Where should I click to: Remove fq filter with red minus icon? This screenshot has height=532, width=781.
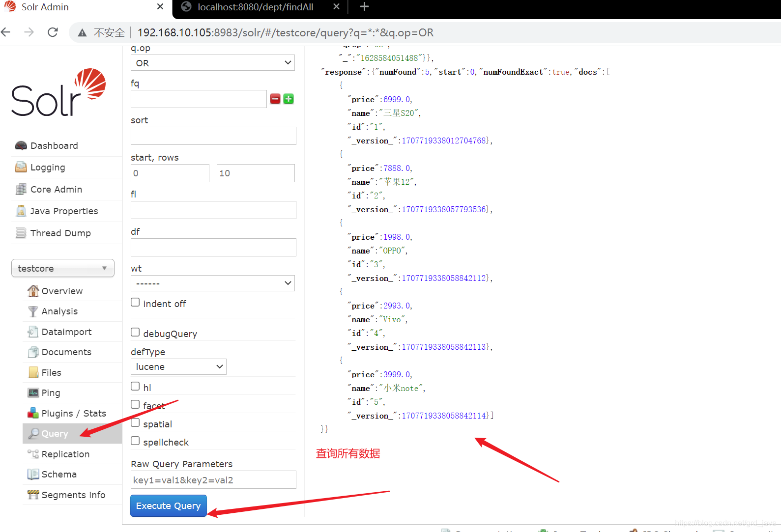click(275, 99)
